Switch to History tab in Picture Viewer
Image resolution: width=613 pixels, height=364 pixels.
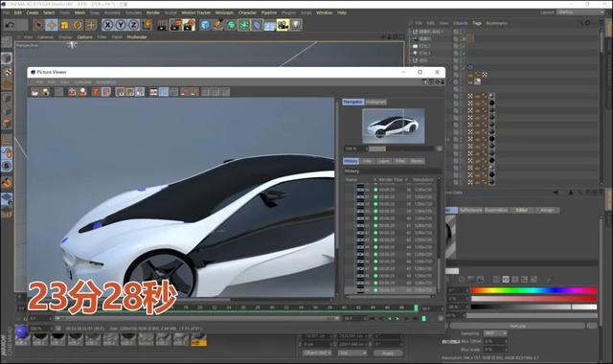[351, 161]
